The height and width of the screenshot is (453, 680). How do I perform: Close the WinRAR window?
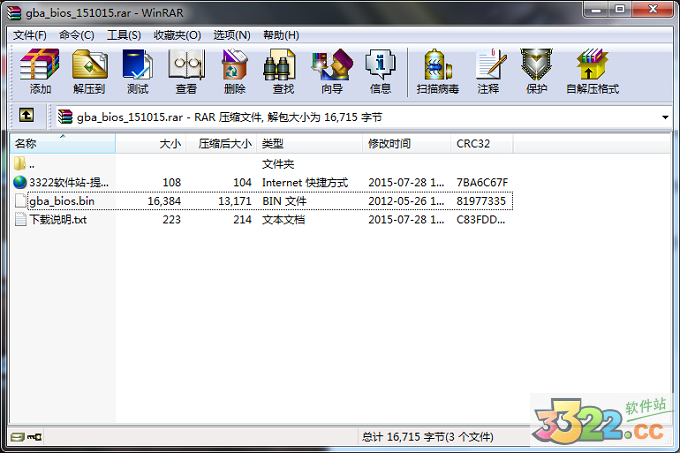[x=652, y=9]
